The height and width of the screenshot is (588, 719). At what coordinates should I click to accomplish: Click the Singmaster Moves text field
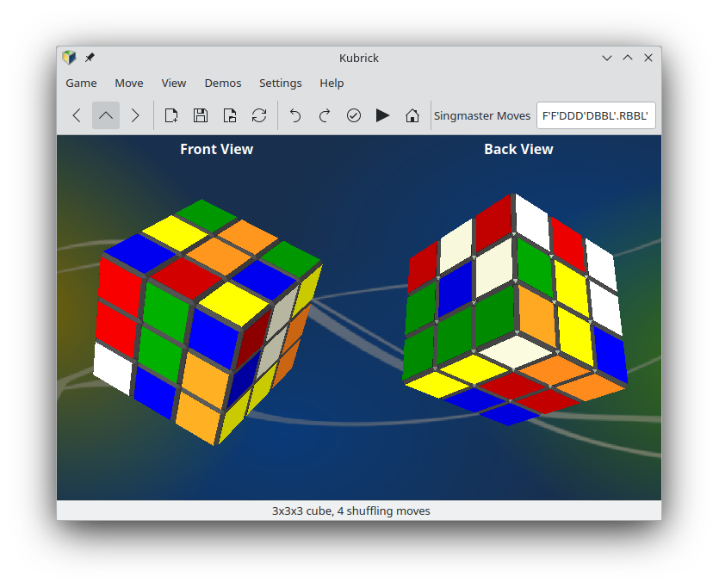(595, 115)
